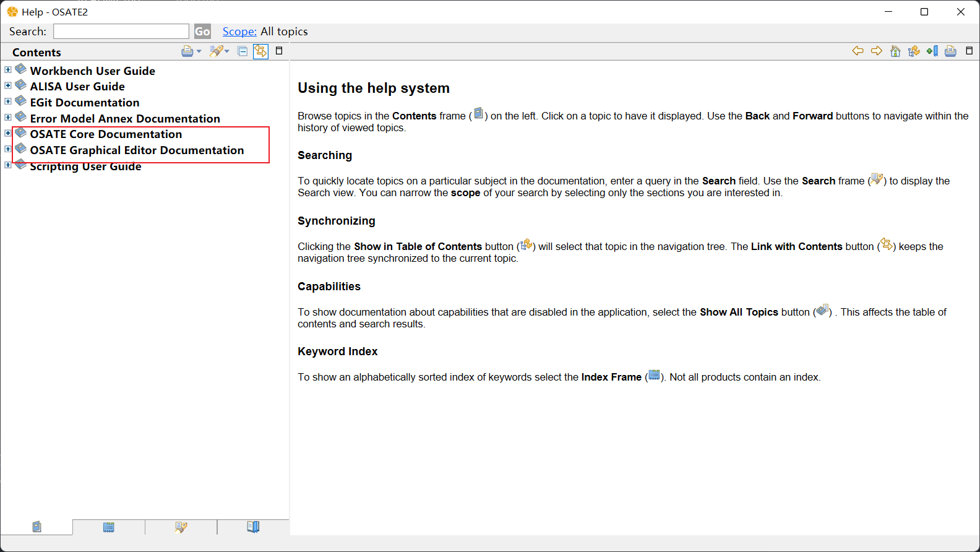
Task: Open the Print Topics dropdown arrow
Action: tap(199, 51)
